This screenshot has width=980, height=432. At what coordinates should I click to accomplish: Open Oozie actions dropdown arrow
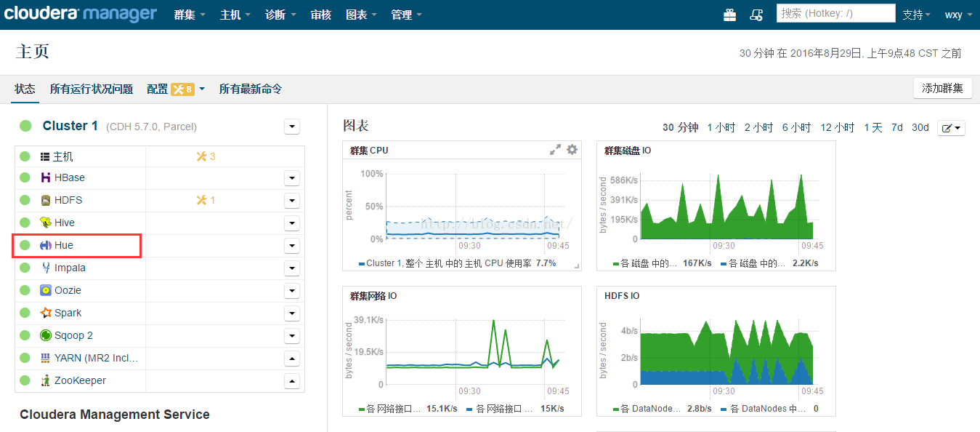click(x=292, y=291)
